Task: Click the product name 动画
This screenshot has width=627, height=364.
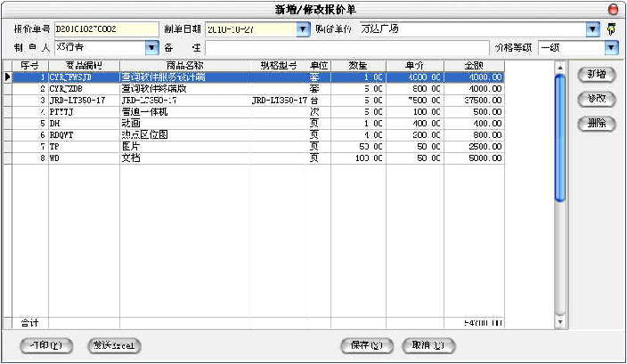Action: pyautogui.click(x=131, y=124)
